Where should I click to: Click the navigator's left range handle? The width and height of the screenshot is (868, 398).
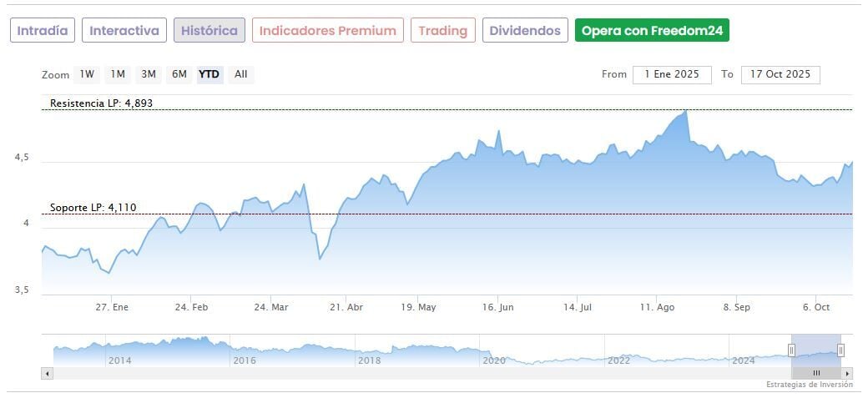click(792, 350)
